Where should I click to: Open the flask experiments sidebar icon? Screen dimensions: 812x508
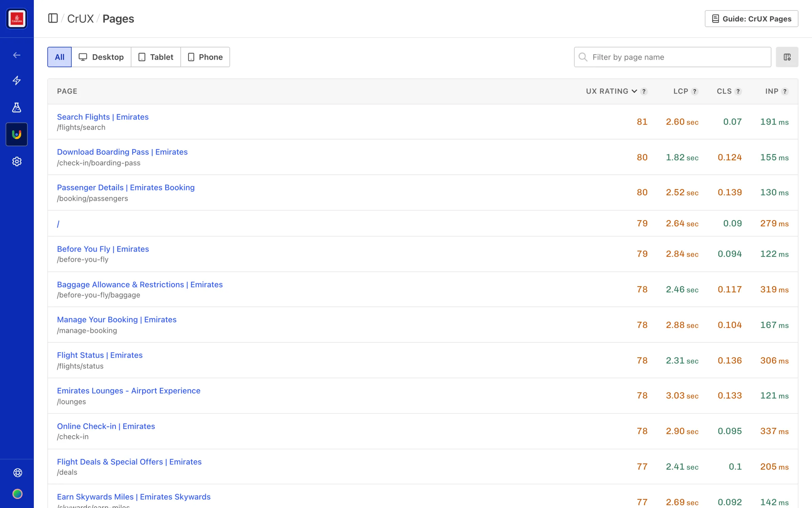point(17,107)
